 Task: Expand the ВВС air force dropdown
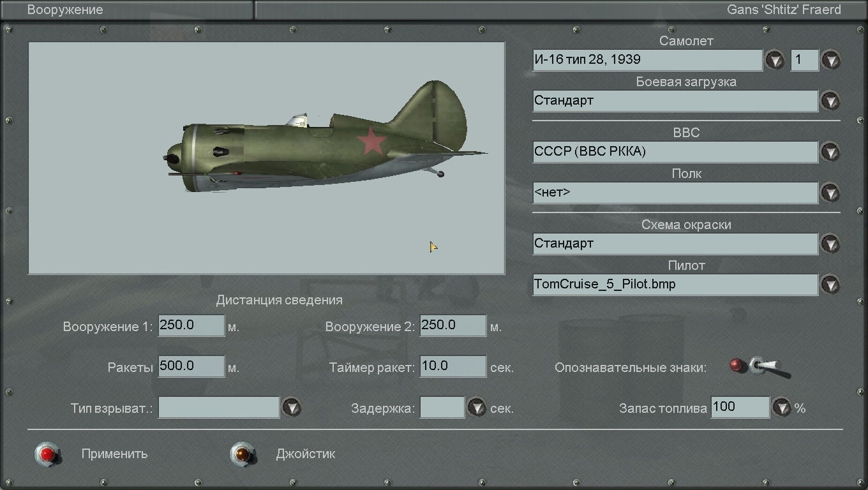(830, 152)
